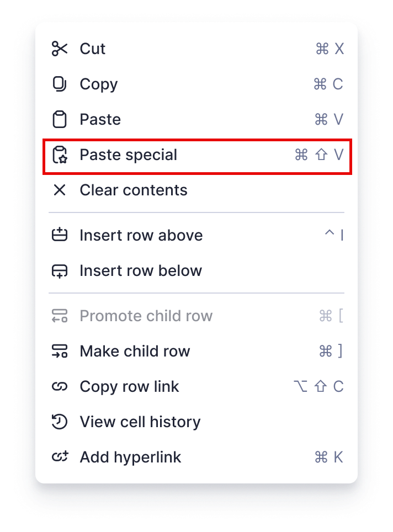Click Make child row

(x=135, y=351)
